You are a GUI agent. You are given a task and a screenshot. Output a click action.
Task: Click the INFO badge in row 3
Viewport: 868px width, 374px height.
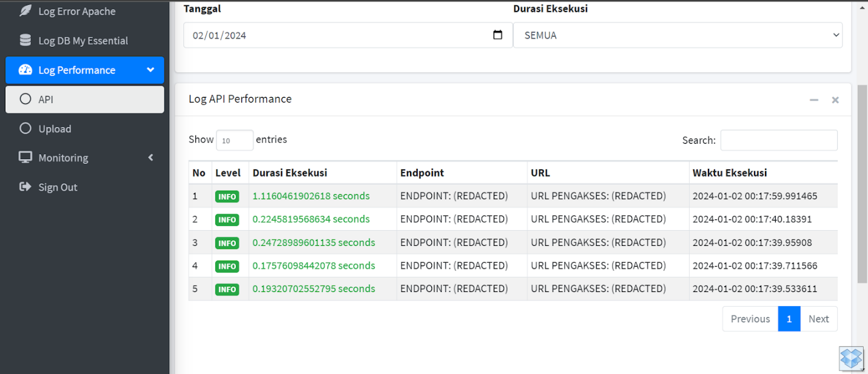pyautogui.click(x=227, y=243)
